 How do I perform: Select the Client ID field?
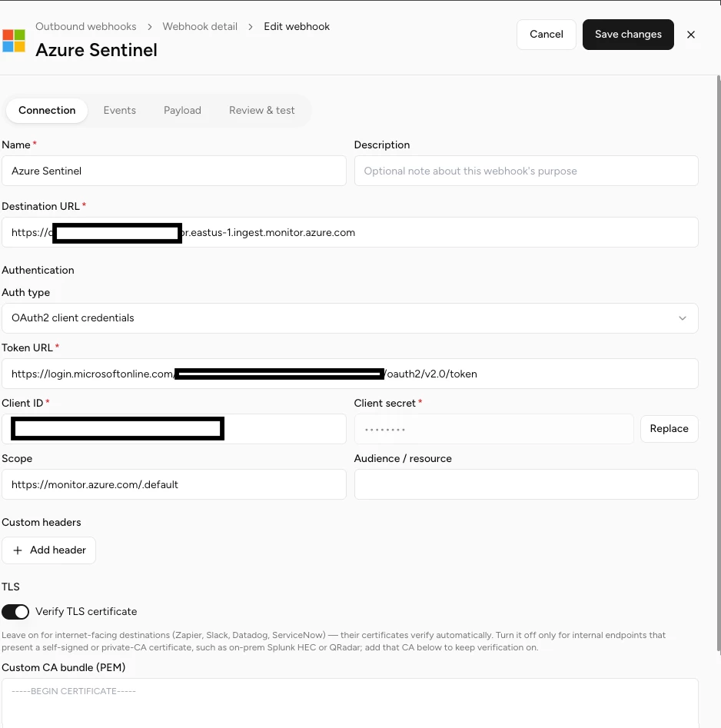click(174, 428)
